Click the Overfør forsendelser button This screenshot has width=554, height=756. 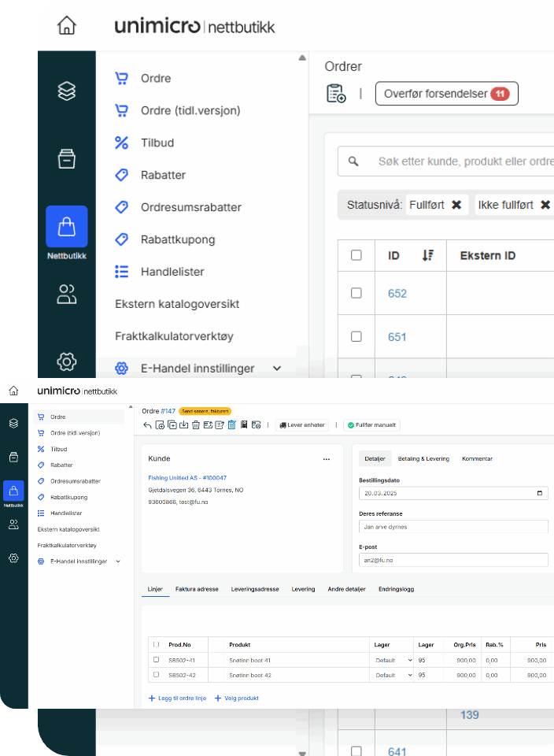tap(446, 94)
